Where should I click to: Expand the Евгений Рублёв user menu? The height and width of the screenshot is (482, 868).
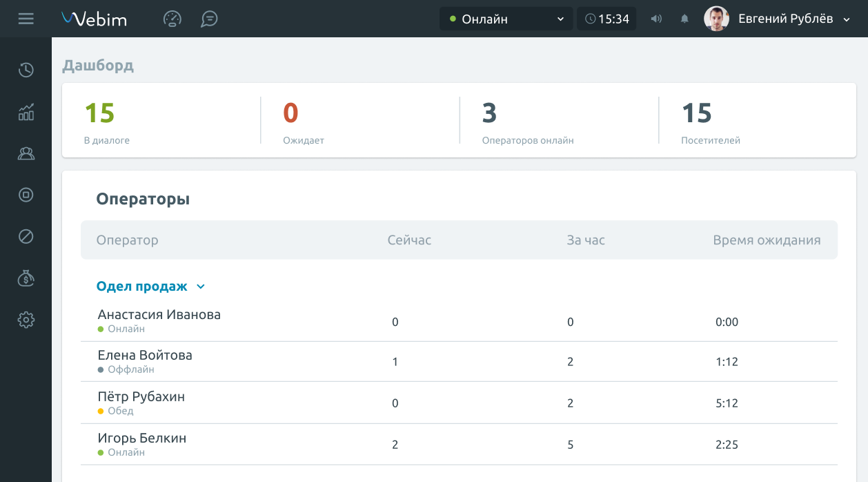point(847,19)
